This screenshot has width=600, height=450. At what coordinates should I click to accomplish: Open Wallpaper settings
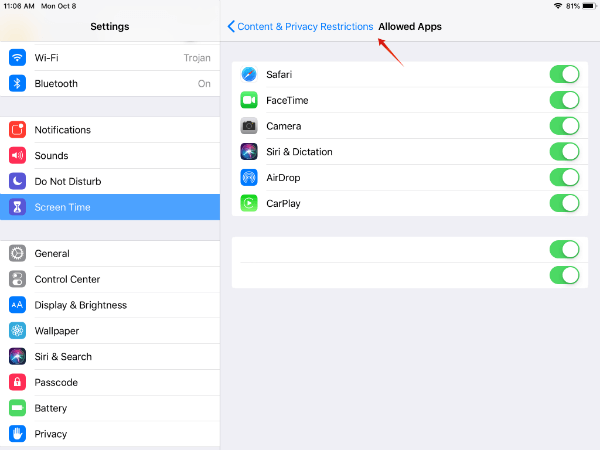pos(110,331)
